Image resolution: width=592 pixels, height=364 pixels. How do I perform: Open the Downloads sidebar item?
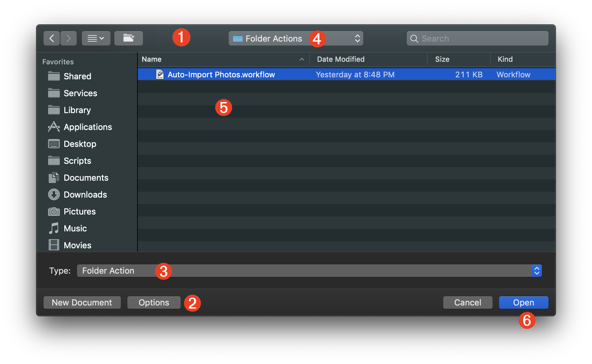85,194
